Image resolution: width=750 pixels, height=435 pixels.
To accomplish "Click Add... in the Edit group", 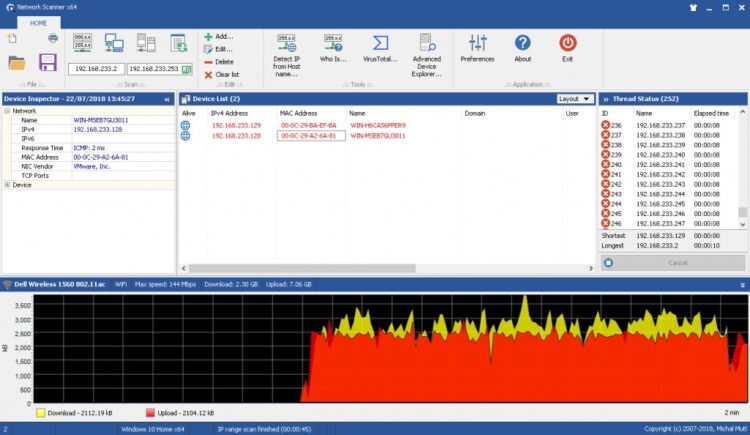I will tap(223, 36).
